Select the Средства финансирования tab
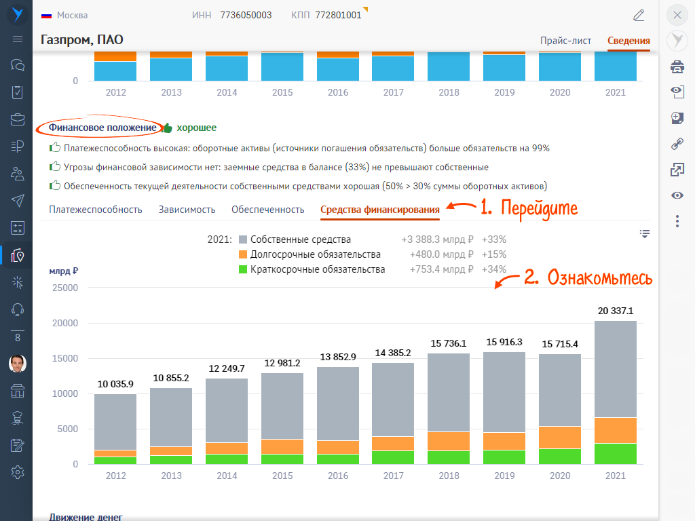 click(380, 209)
